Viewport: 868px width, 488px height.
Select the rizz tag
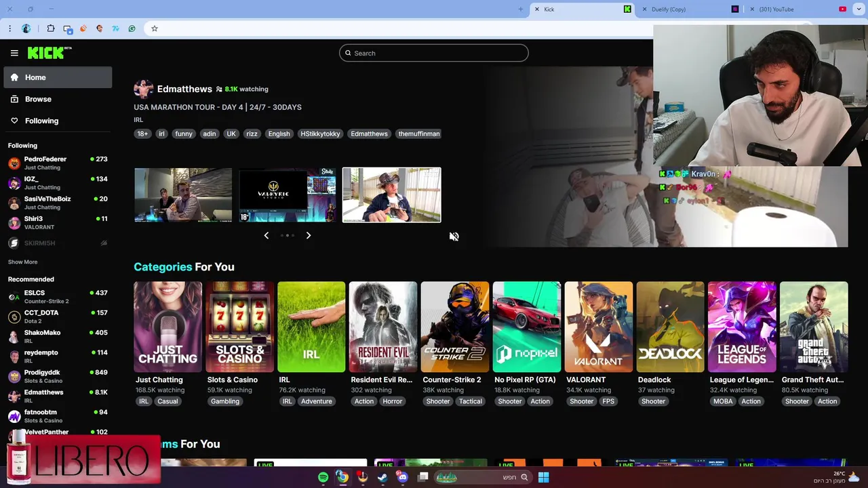252,134
